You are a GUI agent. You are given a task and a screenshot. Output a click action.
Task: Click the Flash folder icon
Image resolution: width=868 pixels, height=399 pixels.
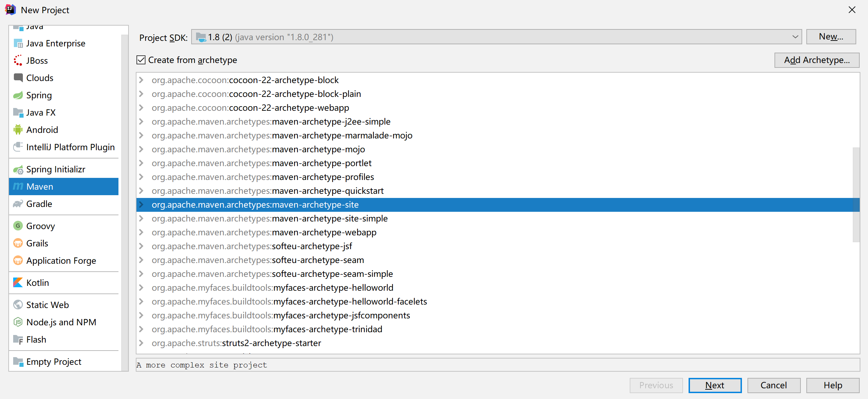pos(18,339)
